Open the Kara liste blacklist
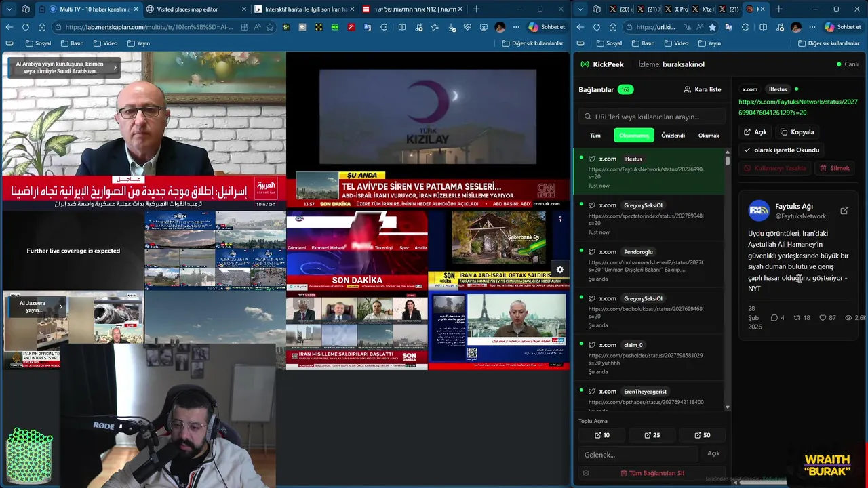Viewport: 868px width, 488px height. [x=703, y=89]
